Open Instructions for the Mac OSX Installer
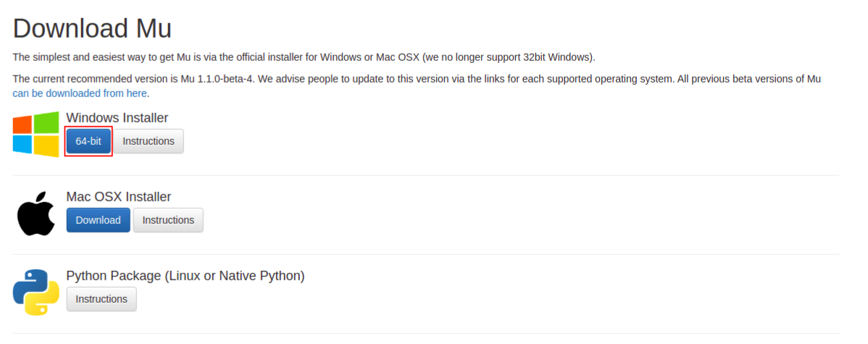The width and height of the screenshot is (868, 344). coord(168,220)
